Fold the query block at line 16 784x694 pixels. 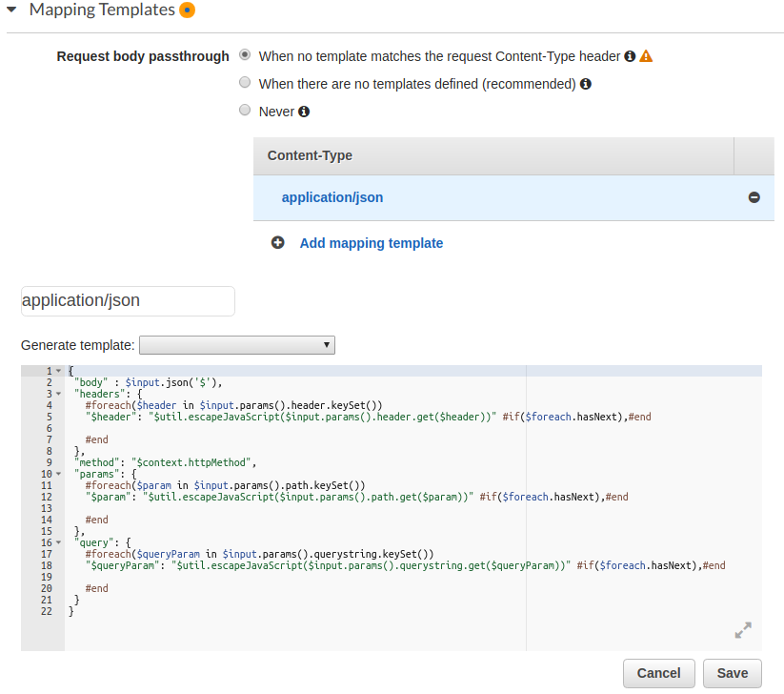click(x=58, y=541)
